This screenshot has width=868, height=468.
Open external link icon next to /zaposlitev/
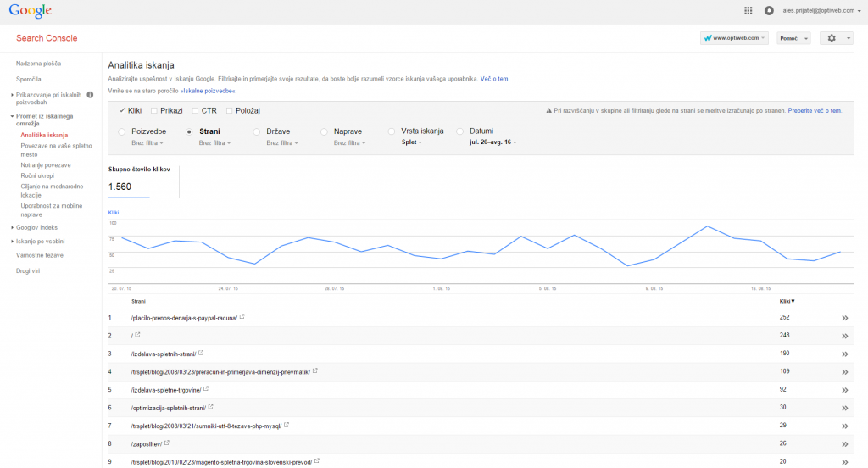pyautogui.click(x=166, y=443)
